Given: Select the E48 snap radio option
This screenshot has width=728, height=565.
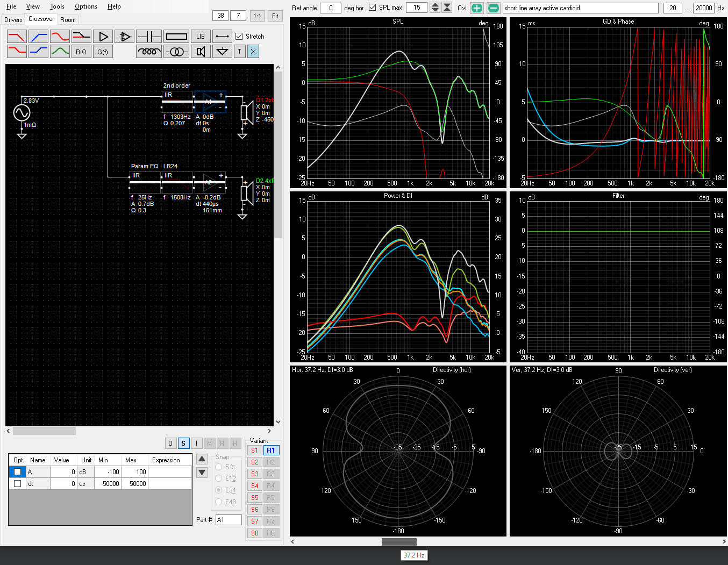Looking at the screenshot, I should point(219,502).
